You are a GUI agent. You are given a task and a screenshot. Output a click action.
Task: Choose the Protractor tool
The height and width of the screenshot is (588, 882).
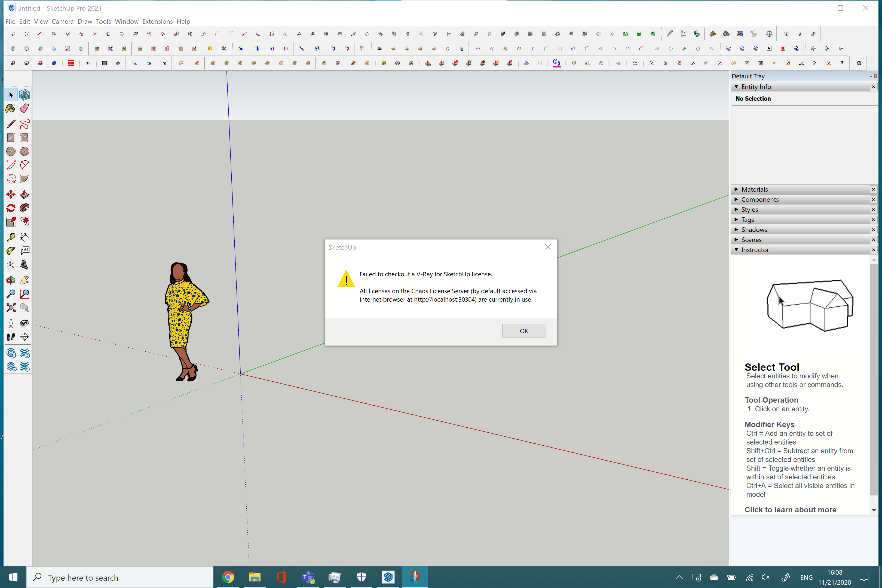click(11, 251)
